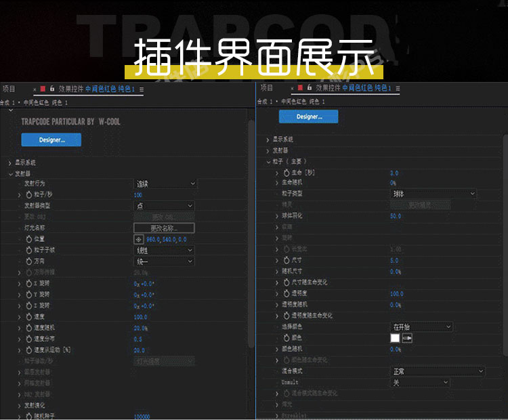Toggle stopwatch for 速度从运动 [%]
Image resolution: width=508 pixels, height=420 pixels.
(x=29, y=350)
